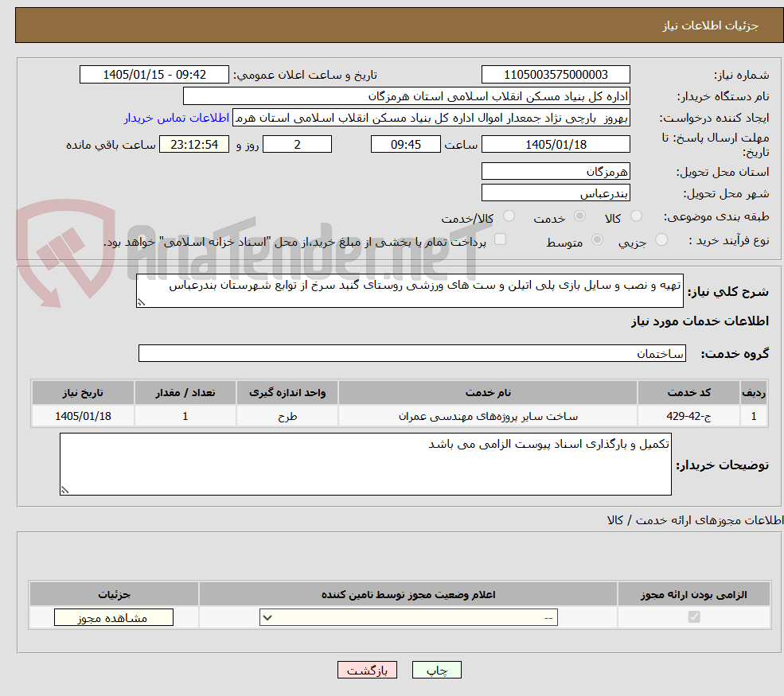
Task: Click the buyer organization name field
Action: [407, 96]
